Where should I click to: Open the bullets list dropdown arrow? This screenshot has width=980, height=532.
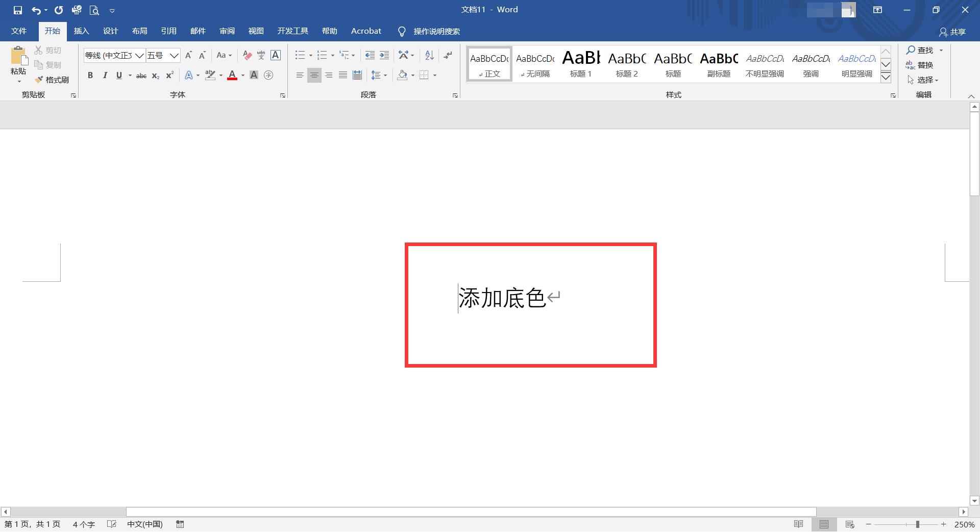coord(310,55)
